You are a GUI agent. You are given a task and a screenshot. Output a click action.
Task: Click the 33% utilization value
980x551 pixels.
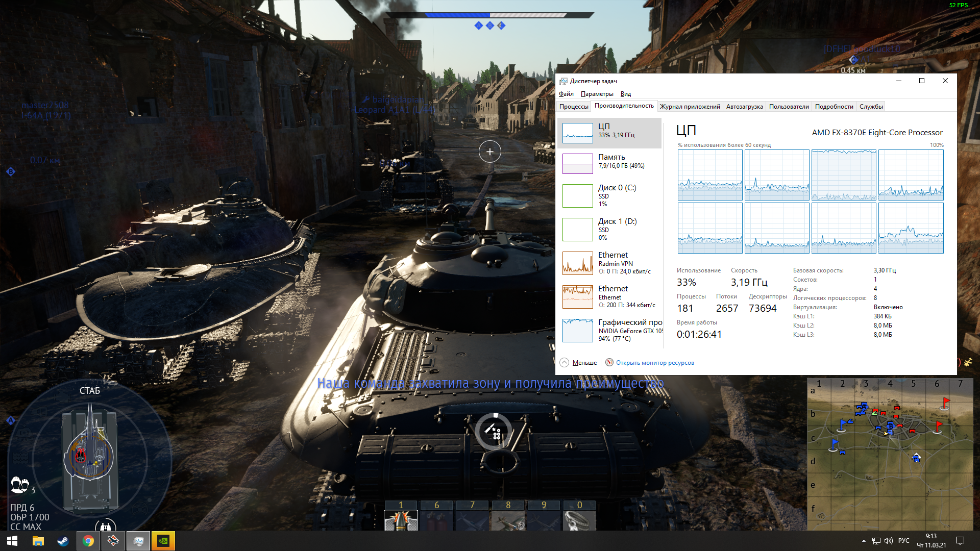(686, 283)
